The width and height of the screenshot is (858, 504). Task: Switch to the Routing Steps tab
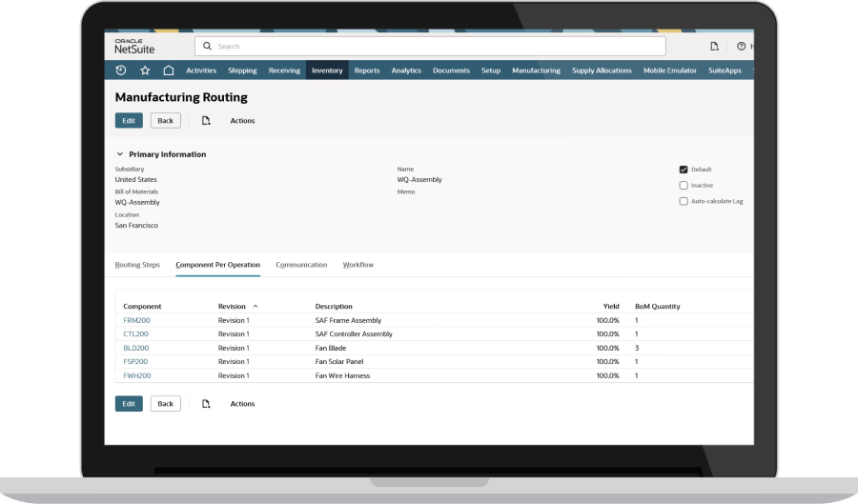click(x=137, y=265)
